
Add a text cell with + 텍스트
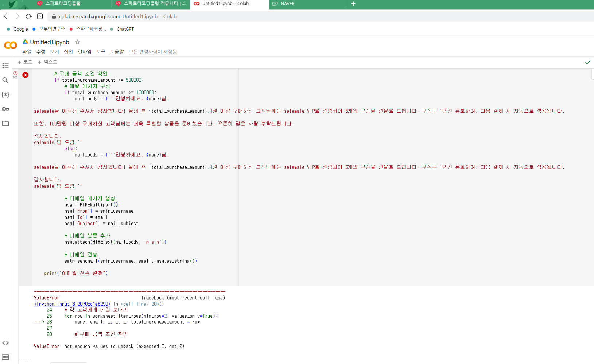click(x=47, y=62)
